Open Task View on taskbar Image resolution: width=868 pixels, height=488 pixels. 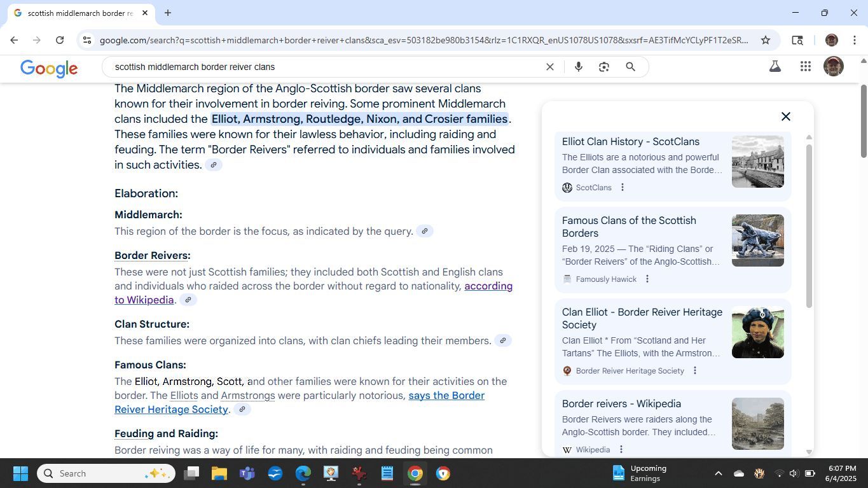tap(191, 473)
